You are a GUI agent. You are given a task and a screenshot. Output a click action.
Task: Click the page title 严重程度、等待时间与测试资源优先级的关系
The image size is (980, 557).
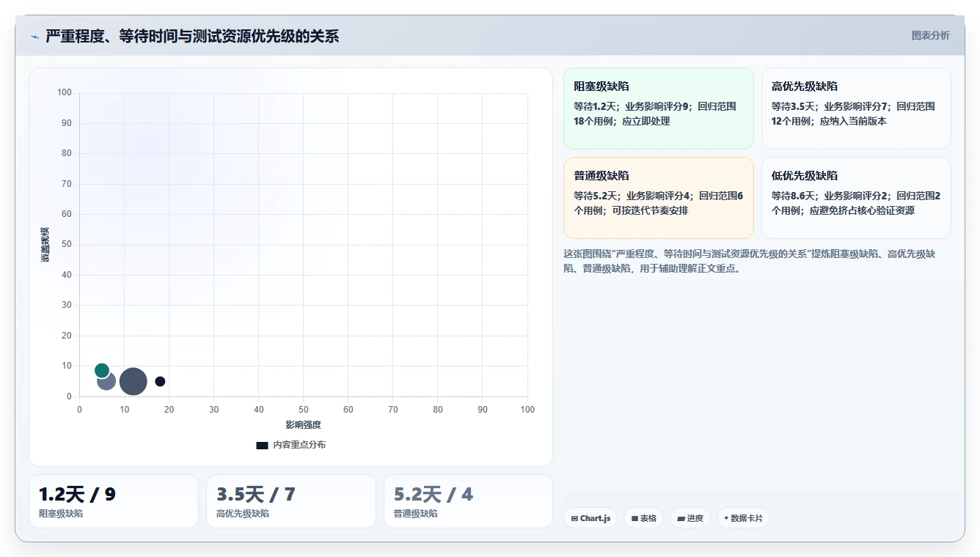tap(192, 37)
